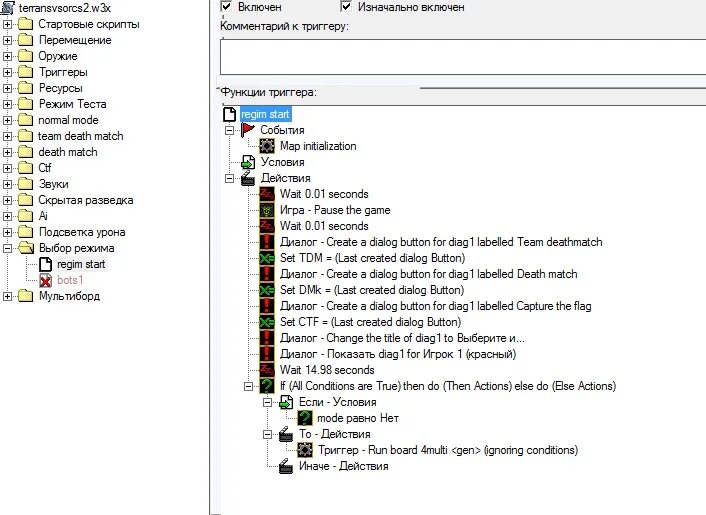Click the terransvsorcs2.w3x map icon

pos(8,8)
